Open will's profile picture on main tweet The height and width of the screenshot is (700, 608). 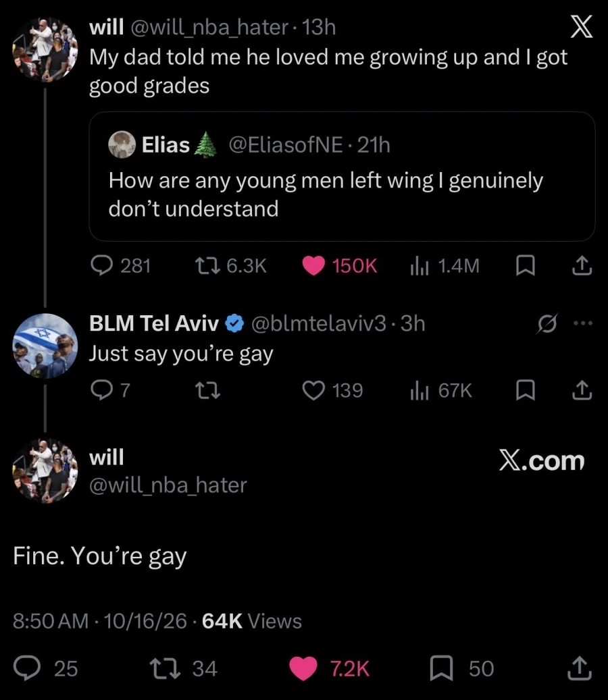click(x=45, y=471)
